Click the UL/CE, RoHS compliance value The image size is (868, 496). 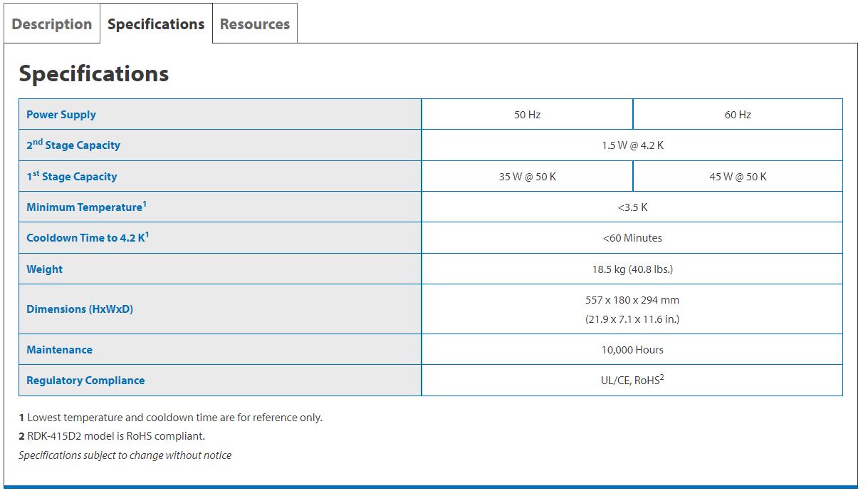pos(632,381)
